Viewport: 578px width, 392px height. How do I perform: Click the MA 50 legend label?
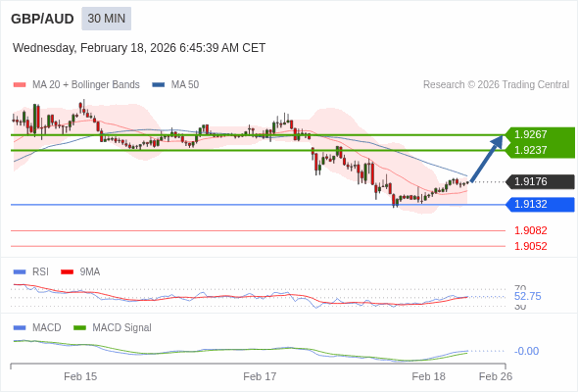click(x=185, y=85)
